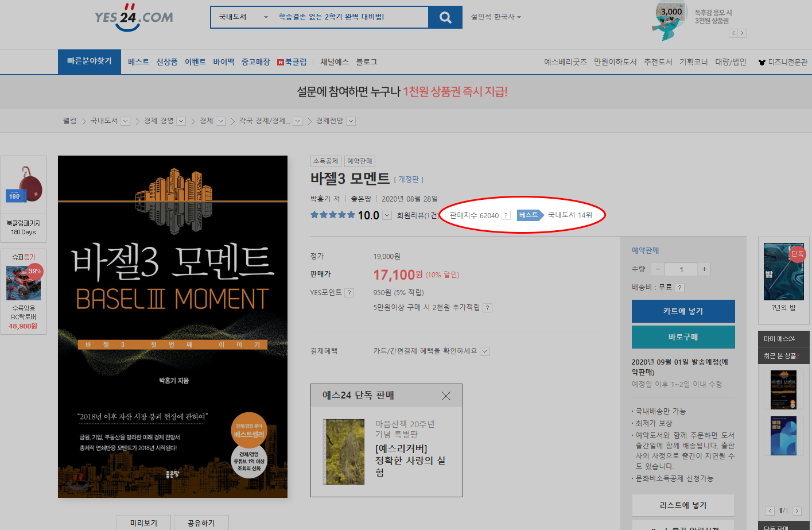Open the 블로그 link
Image resolution: width=812 pixels, height=530 pixels.
coord(366,62)
